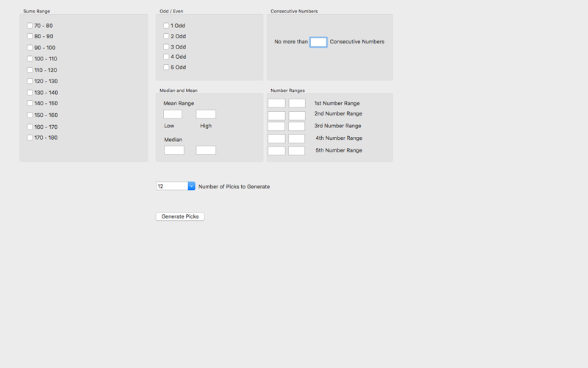The height and width of the screenshot is (368, 588).
Task: Click the 4th Number Range low field
Action: [x=277, y=138]
